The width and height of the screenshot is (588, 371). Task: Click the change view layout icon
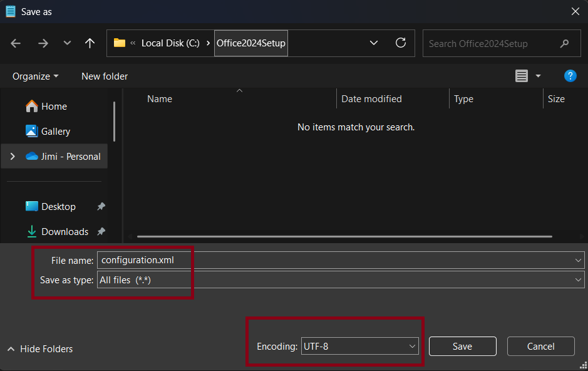point(522,76)
